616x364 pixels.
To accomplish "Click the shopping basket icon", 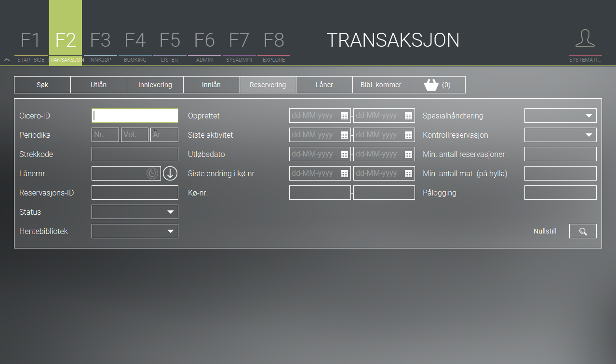I will [x=431, y=85].
